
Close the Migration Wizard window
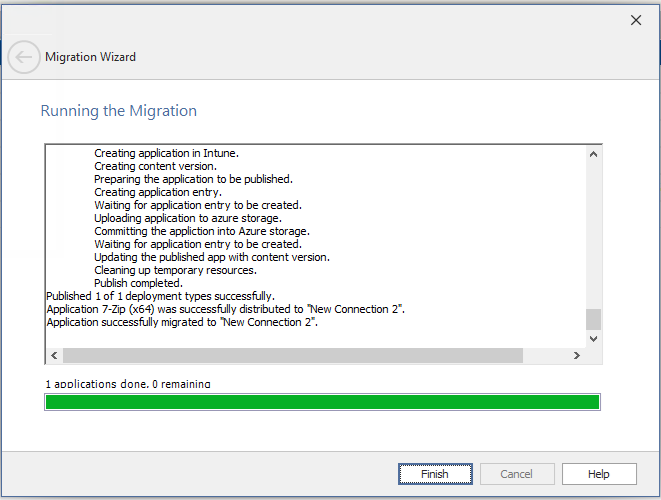[x=635, y=20]
